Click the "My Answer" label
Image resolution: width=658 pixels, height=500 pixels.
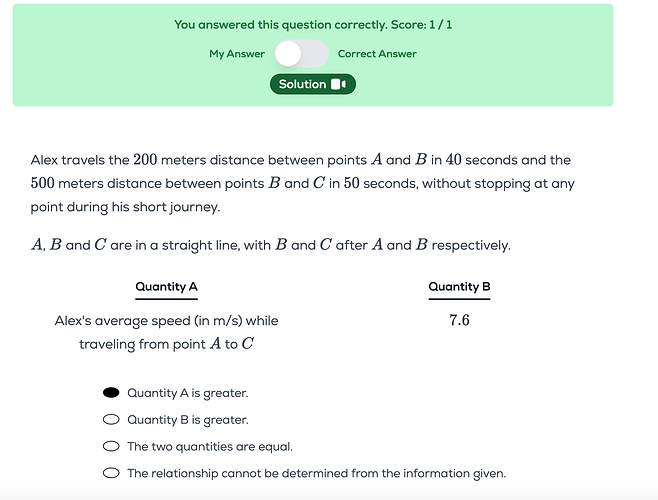tap(237, 54)
